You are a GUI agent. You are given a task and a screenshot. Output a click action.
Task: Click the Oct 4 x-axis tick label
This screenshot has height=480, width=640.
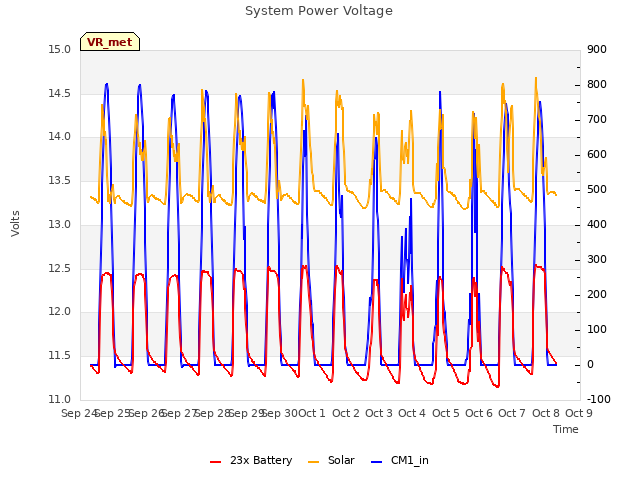412,413
